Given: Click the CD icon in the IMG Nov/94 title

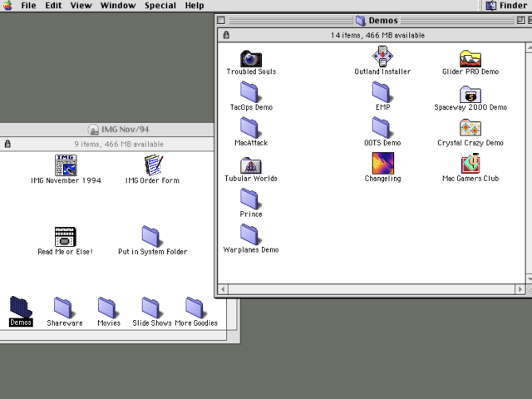Looking at the screenshot, I should click(93, 130).
